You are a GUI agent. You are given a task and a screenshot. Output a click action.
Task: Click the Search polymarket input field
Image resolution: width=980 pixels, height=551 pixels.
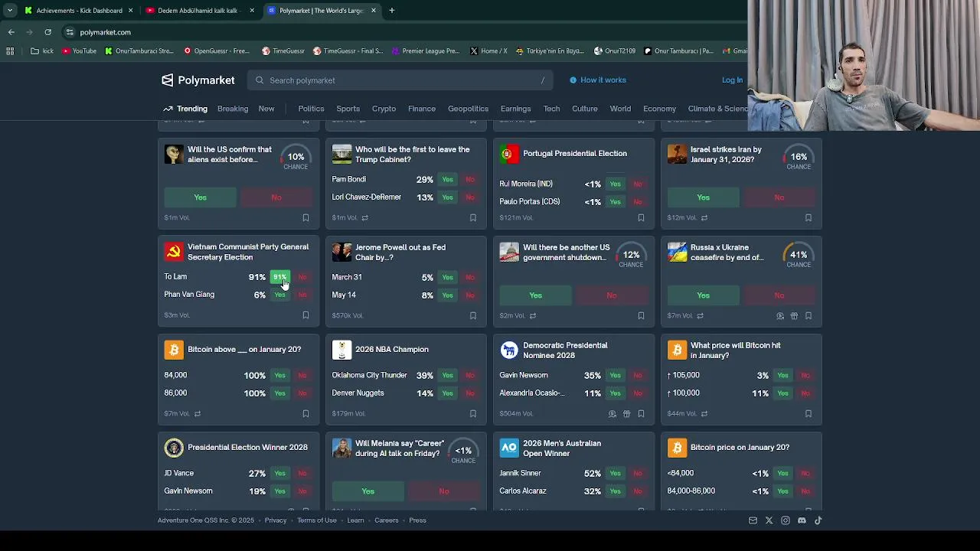pyautogui.click(x=400, y=80)
